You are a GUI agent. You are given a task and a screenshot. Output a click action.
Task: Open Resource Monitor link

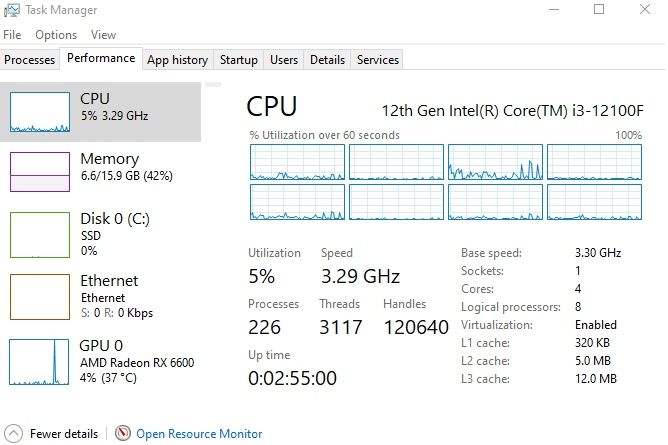coord(199,434)
